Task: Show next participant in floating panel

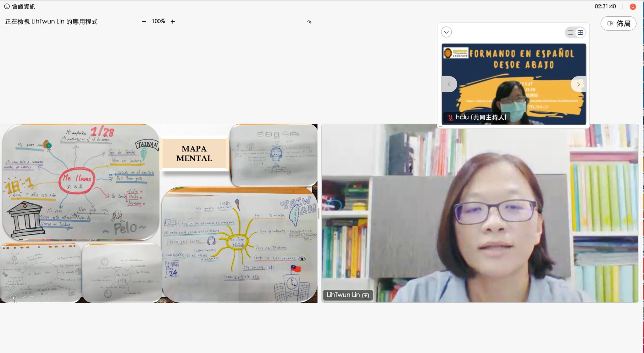Action: point(578,84)
